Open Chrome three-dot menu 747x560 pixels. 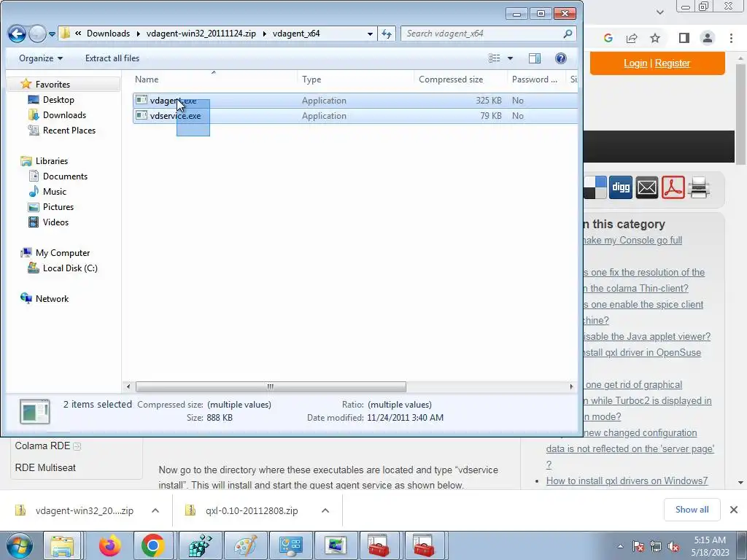[731, 38]
